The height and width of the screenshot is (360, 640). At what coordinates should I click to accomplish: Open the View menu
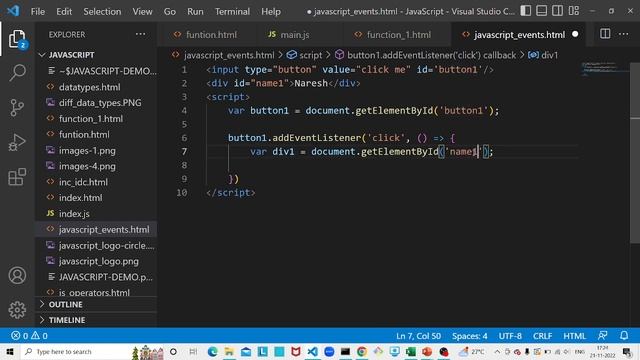click(x=142, y=11)
